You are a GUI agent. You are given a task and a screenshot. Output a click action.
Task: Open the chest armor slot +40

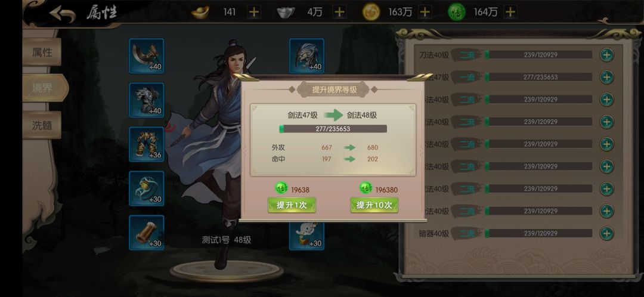(x=147, y=100)
